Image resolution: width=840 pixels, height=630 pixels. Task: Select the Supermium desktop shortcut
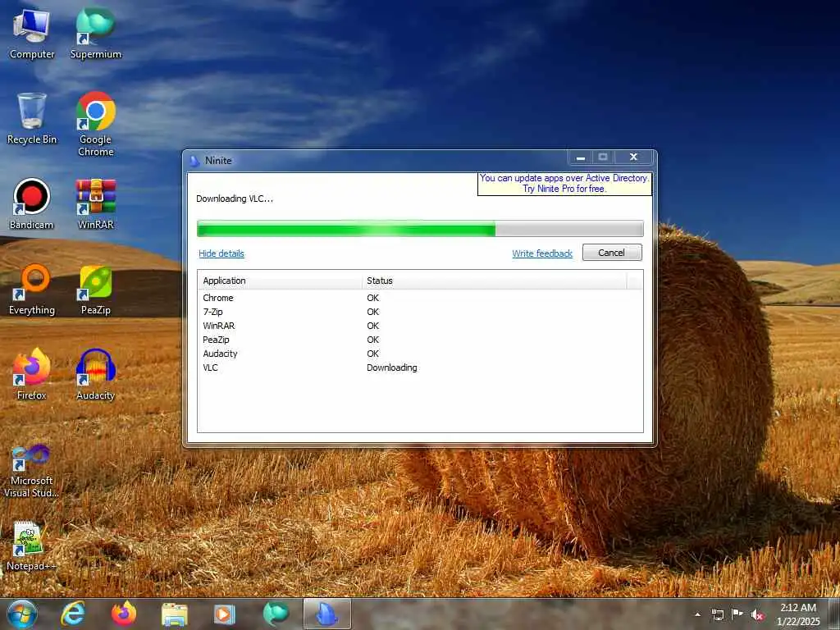[x=95, y=33]
